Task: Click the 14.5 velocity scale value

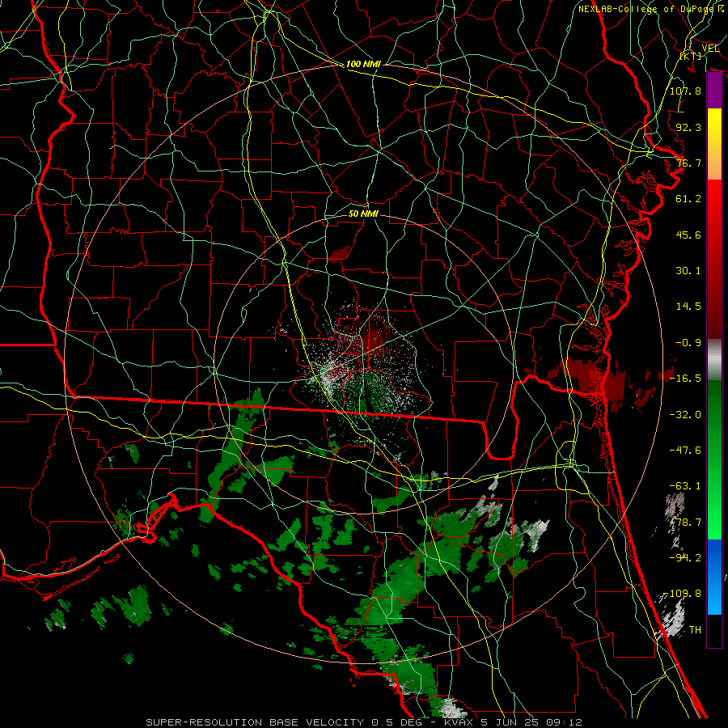Action: tap(688, 307)
